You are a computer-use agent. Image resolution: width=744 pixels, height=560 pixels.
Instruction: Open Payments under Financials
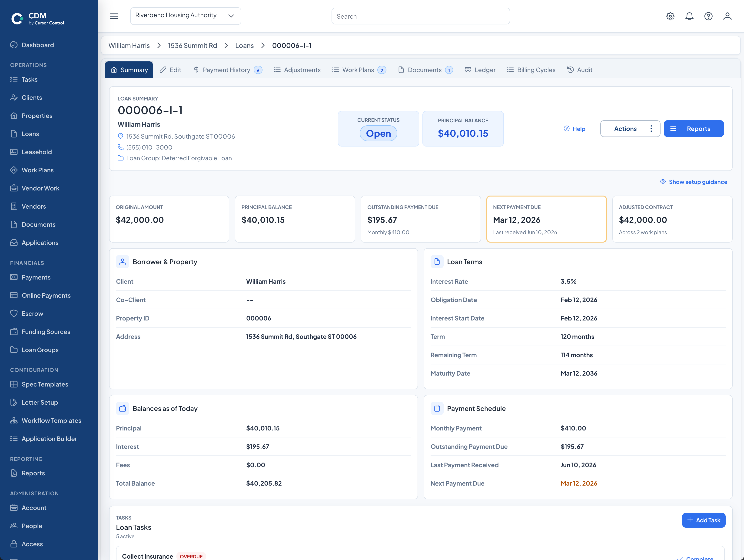36,277
